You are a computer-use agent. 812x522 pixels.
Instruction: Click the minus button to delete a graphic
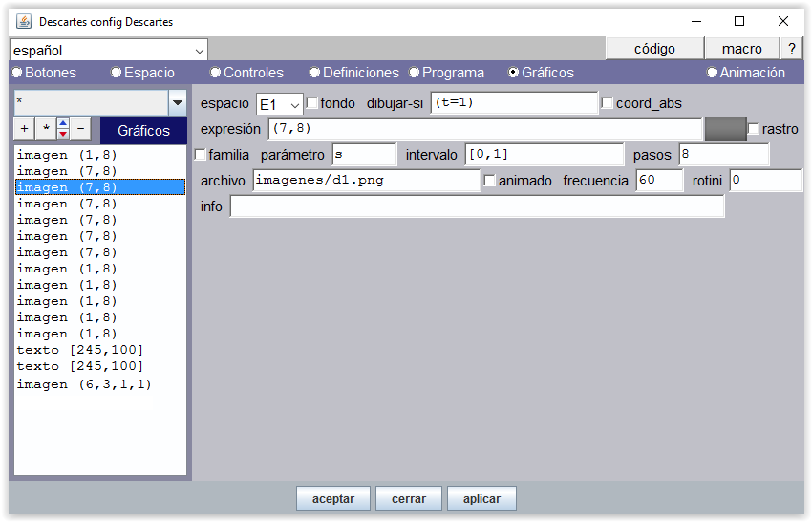tap(80, 129)
